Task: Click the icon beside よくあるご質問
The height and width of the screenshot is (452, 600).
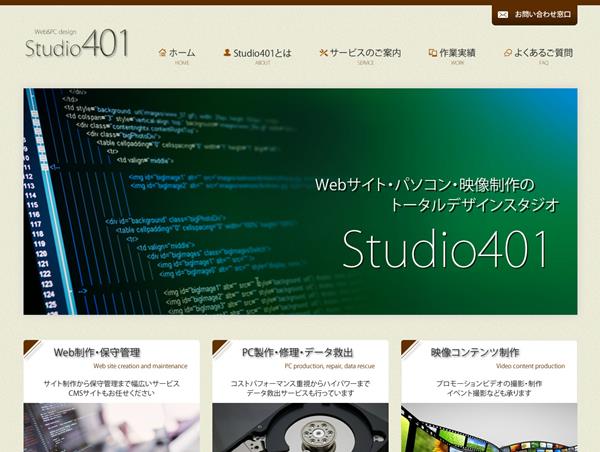Action: pos(508,53)
